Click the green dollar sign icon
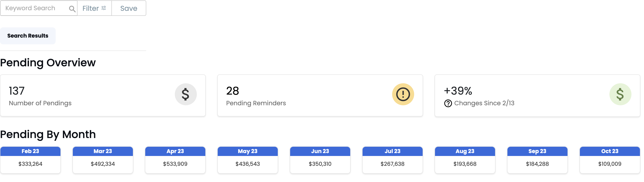The image size is (644, 182). click(x=620, y=94)
